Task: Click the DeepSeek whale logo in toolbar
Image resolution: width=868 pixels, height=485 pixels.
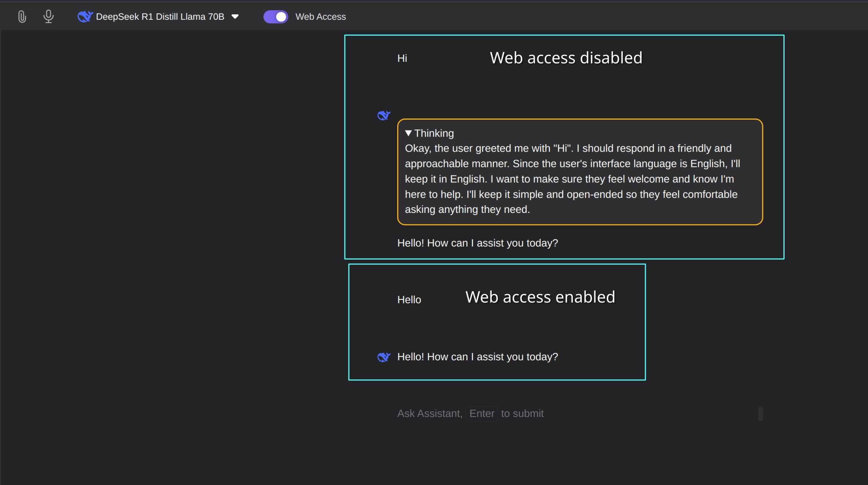Action: [85, 17]
